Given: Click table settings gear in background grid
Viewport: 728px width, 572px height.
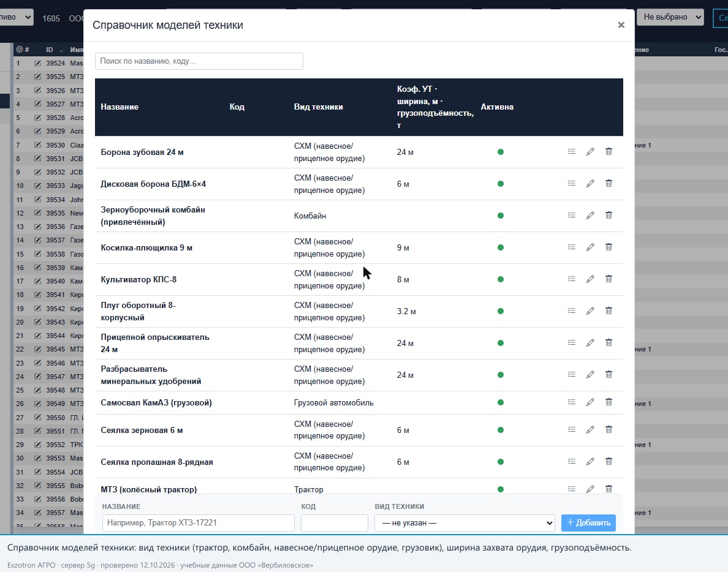Looking at the screenshot, I should pos(19,49).
